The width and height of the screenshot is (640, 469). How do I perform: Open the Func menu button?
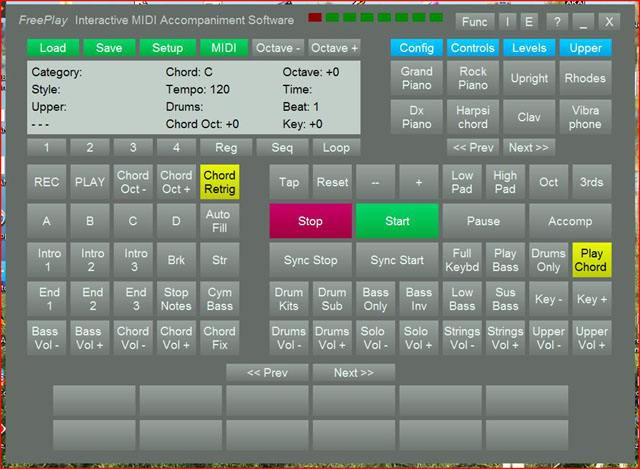(475, 21)
